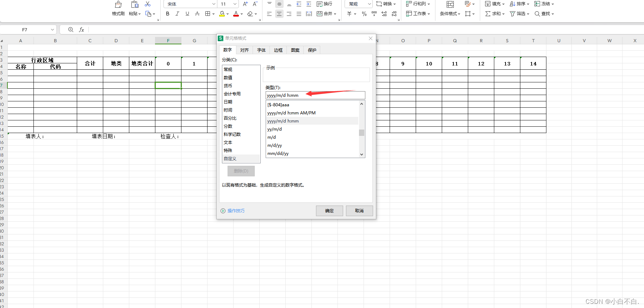Switch to the 边框 tab in dialog

click(278, 50)
